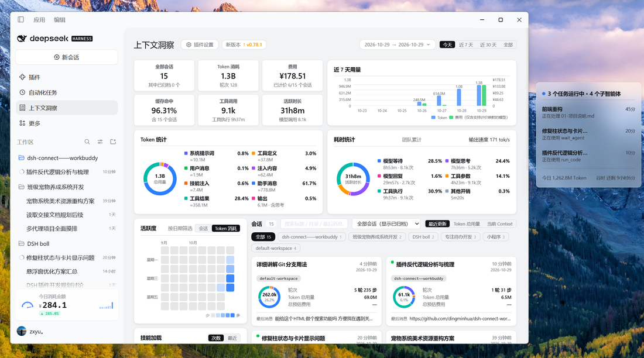Open the 应用 menu
The width and height of the screenshot is (644, 358).
(39, 20)
